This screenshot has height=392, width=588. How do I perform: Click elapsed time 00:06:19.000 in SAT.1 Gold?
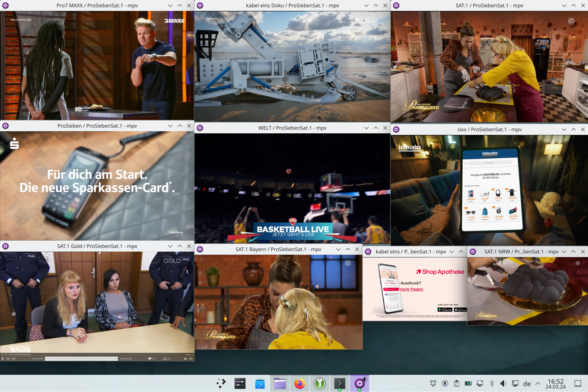[38, 359]
